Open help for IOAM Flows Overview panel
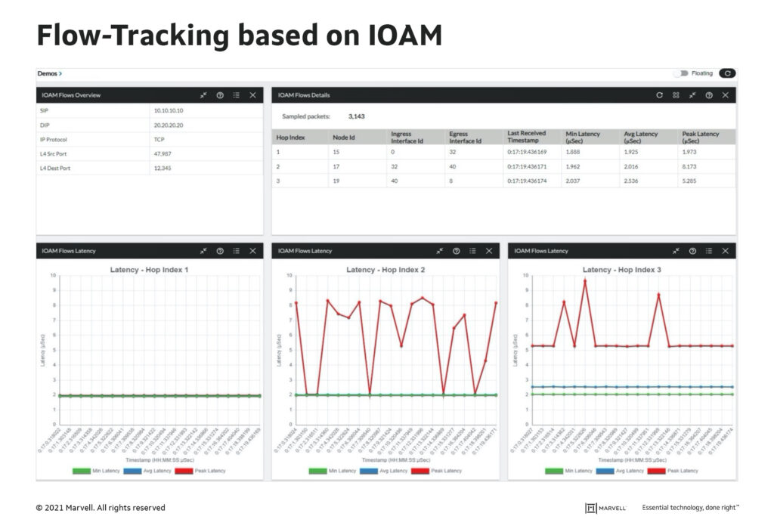The image size is (774, 532). (x=220, y=95)
